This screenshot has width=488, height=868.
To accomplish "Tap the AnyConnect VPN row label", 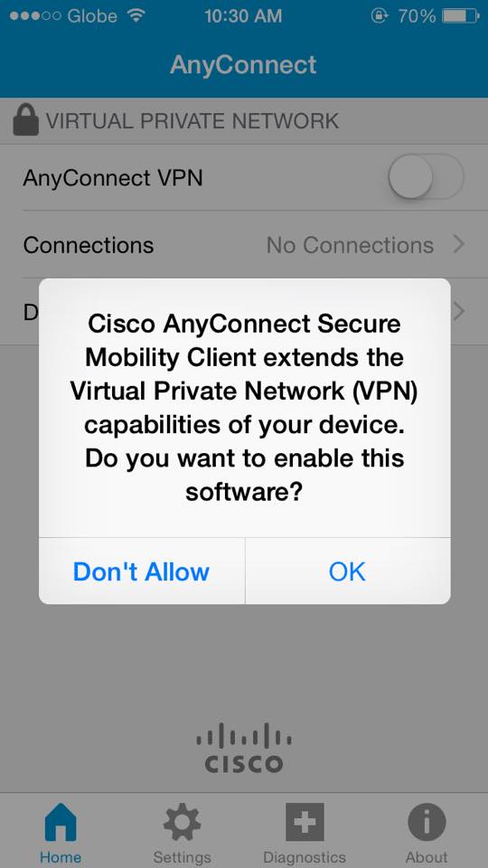I will [x=112, y=178].
